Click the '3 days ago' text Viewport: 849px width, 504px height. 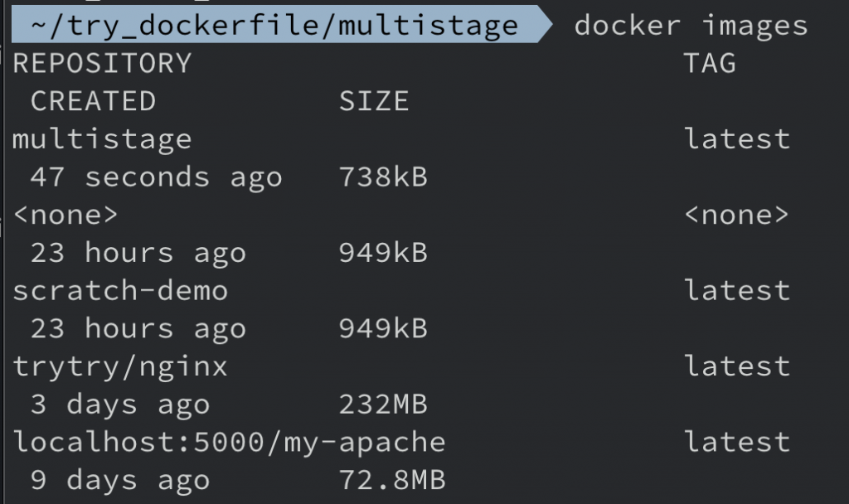point(120,405)
